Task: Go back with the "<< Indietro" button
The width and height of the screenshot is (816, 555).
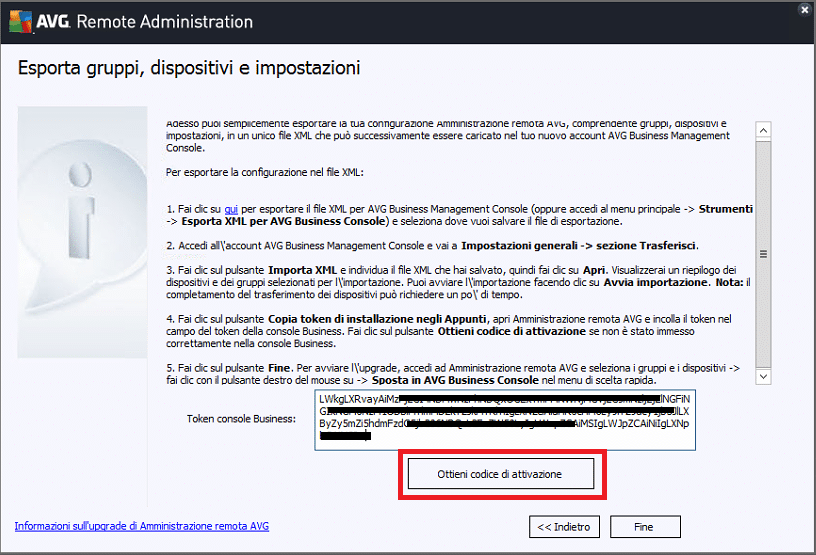Action: [x=564, y=527]
